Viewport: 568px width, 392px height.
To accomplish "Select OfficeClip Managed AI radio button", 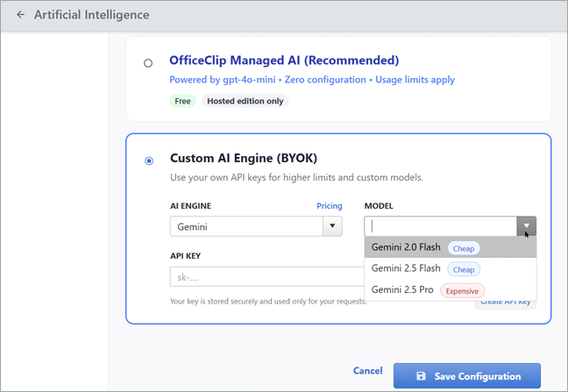I will [x=148, y=63].
